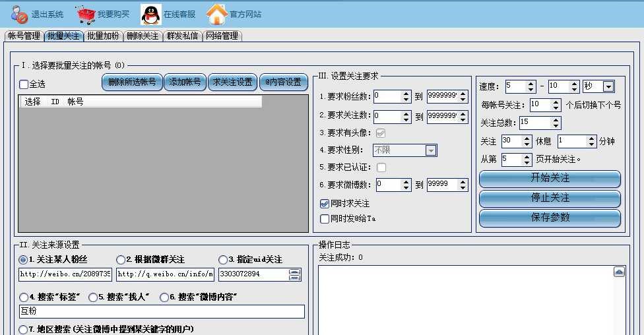This screenshot has width=644, height=335.
Task: Open the 批量加粉 tab
Action: coord(103,36)
